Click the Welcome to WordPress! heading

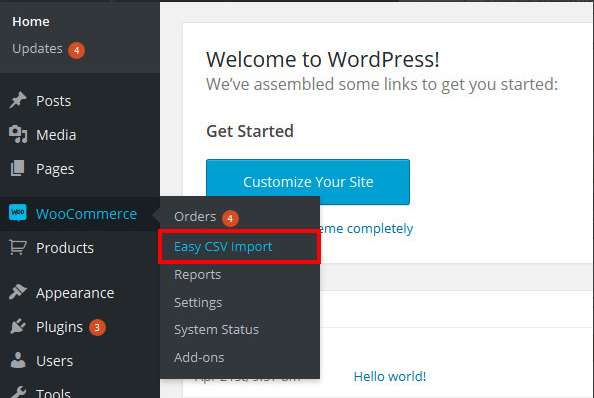323,59
